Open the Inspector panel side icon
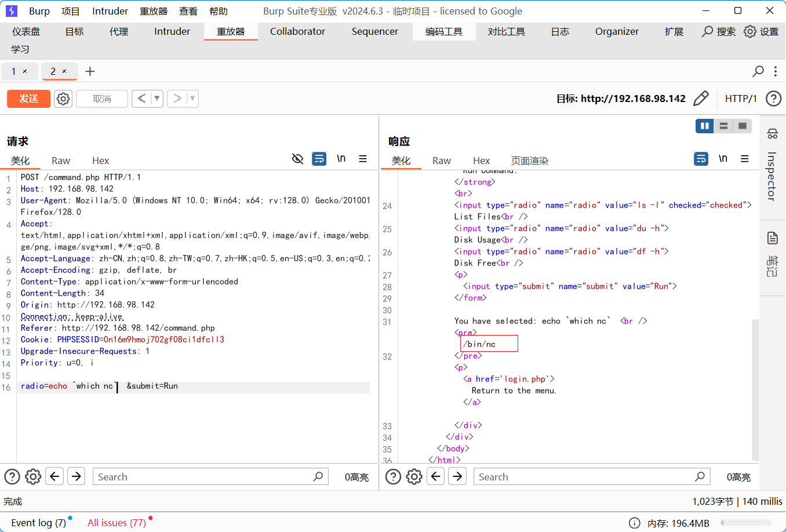 773,134
